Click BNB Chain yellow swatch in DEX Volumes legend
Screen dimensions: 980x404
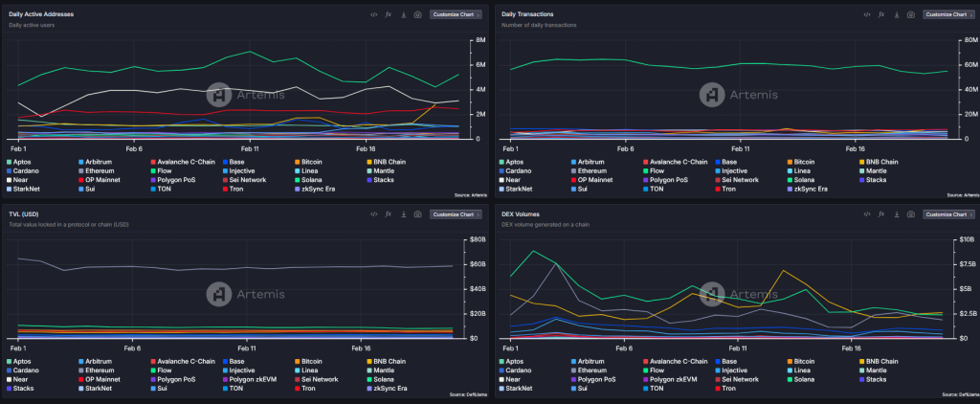click(x=862, y=361)
